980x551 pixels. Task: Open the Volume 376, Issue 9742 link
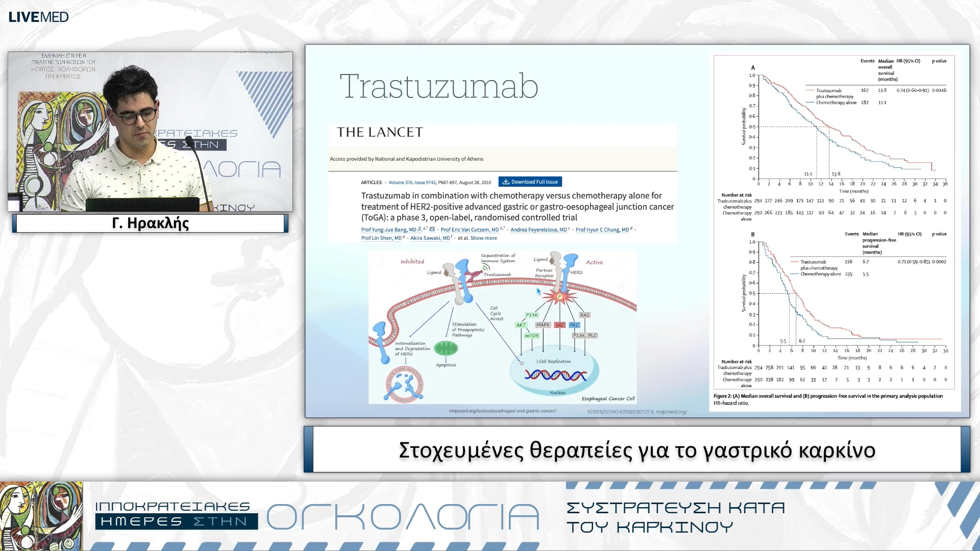point(412,182)
